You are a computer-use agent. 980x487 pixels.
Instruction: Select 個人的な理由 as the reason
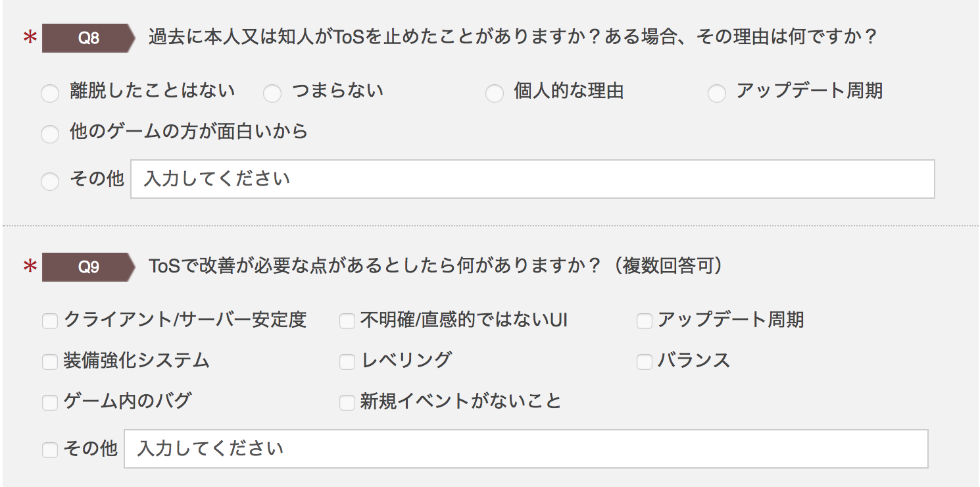pyautogui.click(x=495, y=93)
